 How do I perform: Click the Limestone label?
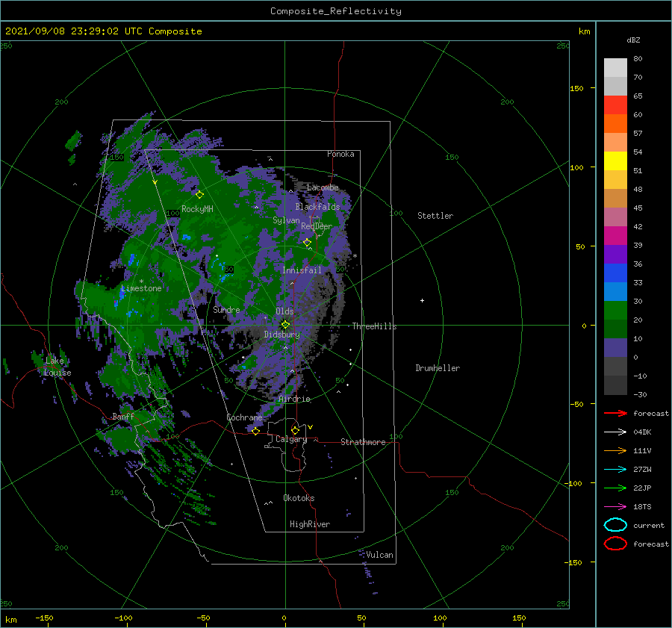[141, 288]
